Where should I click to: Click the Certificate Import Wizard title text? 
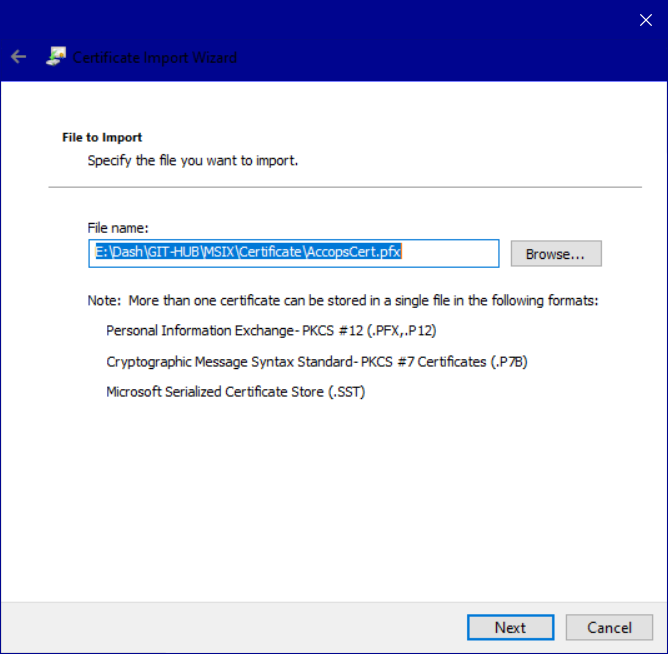point(155,57)
